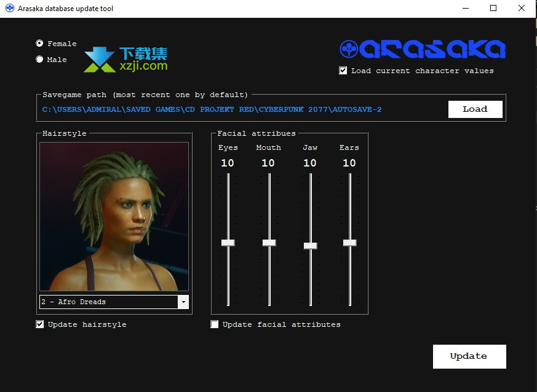This screenshot has width=537, height=392.
Task: Click the Afro Dreads hairstyle combo box
Action: 108,302
